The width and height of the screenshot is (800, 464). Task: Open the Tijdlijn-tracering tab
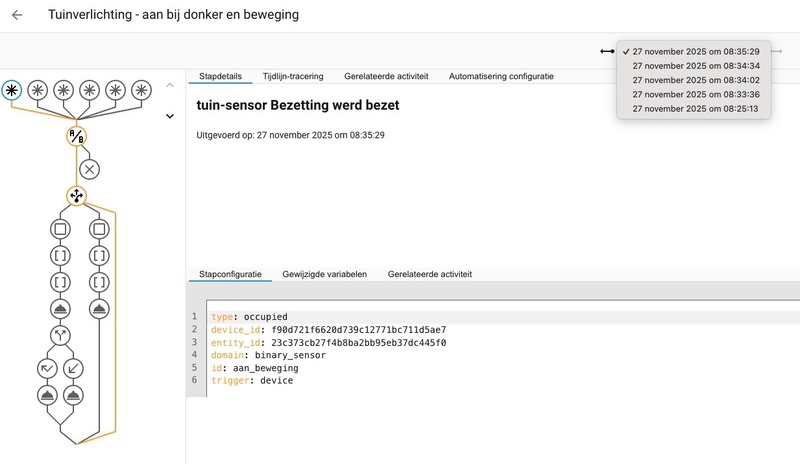[x=293, y=76]
